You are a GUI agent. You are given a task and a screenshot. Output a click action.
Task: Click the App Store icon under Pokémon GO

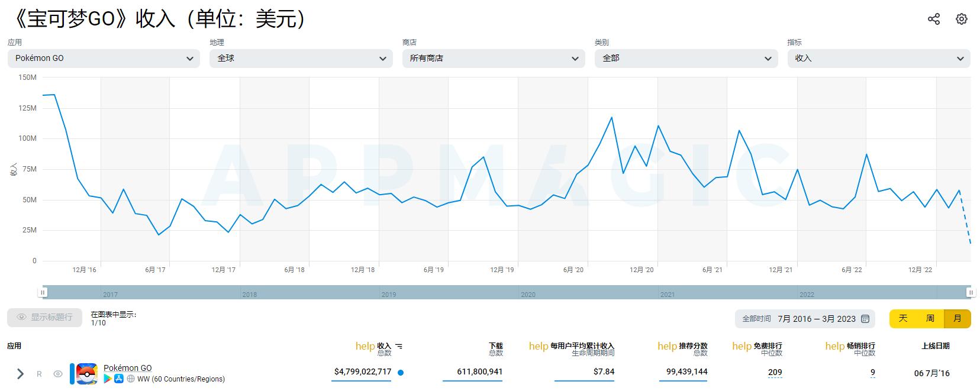[x=119, y=379]
